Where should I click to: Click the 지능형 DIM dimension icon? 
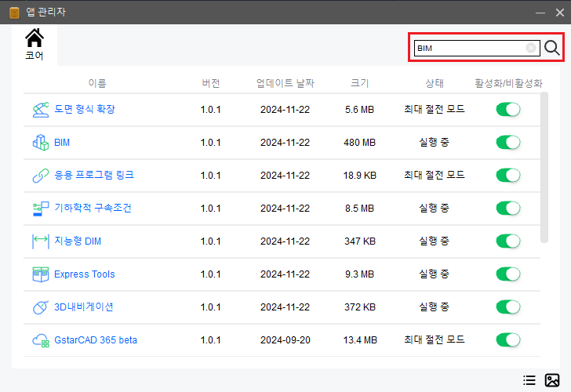[41, 241]
